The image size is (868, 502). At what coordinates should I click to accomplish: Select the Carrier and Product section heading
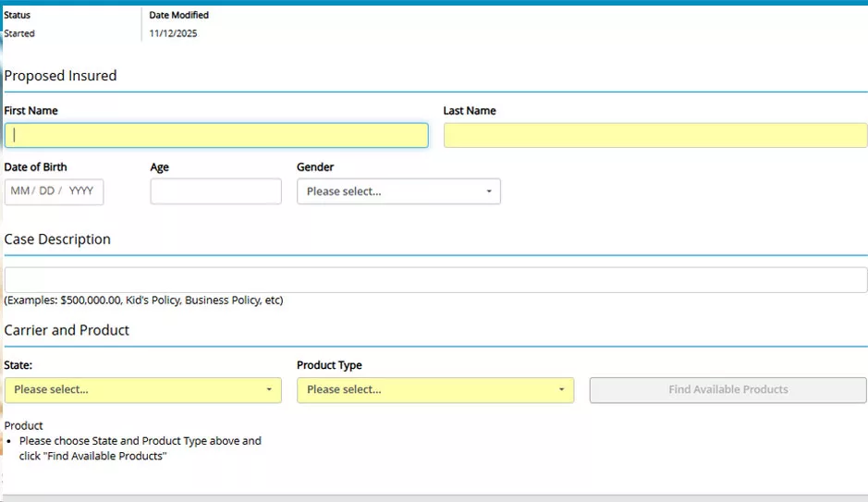pos(67,330)
